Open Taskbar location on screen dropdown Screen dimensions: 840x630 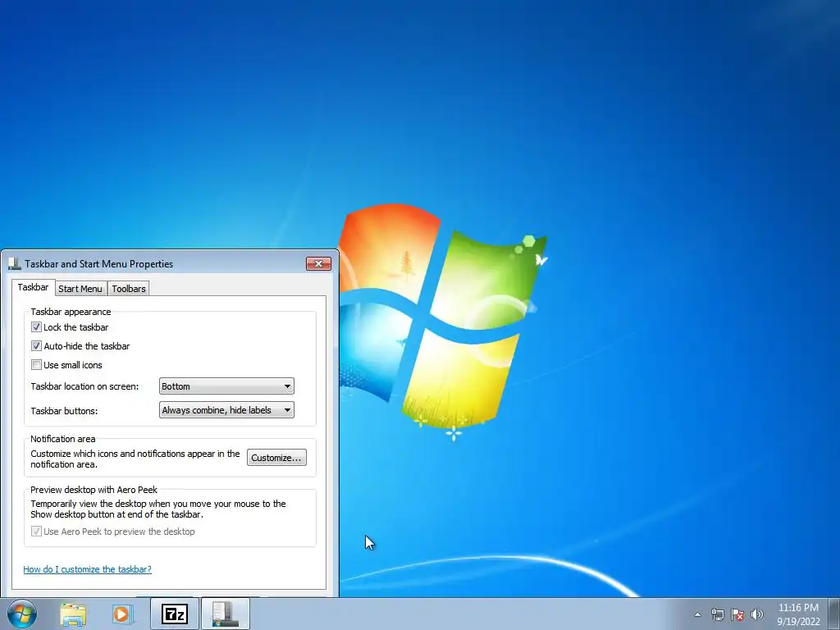tap(226, 386)
